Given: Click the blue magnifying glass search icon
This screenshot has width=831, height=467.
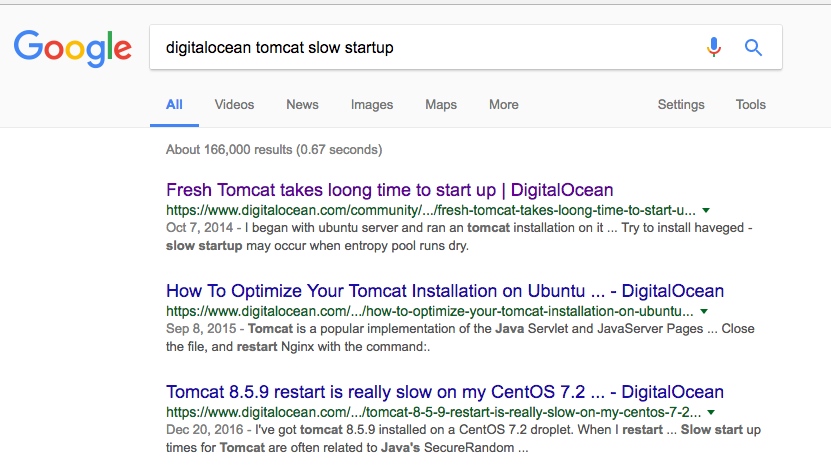Looking at the screenshot, I should tap(753, 48).
